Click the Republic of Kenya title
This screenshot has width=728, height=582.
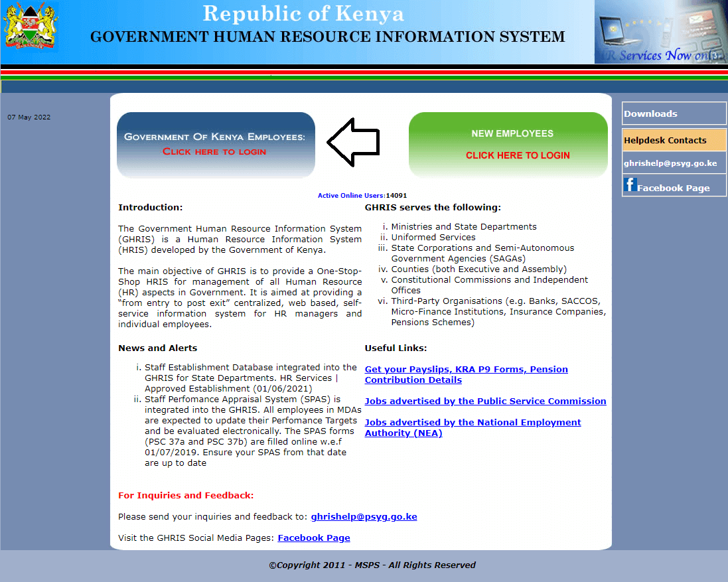303,13
